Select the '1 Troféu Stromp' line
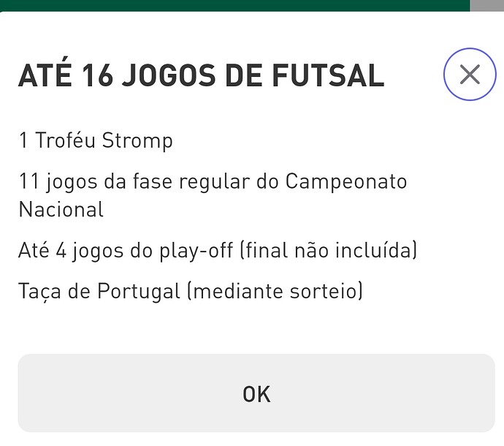The width and height of the screenshot is (504, 446). pyautogui.click(x=96, y=140)
